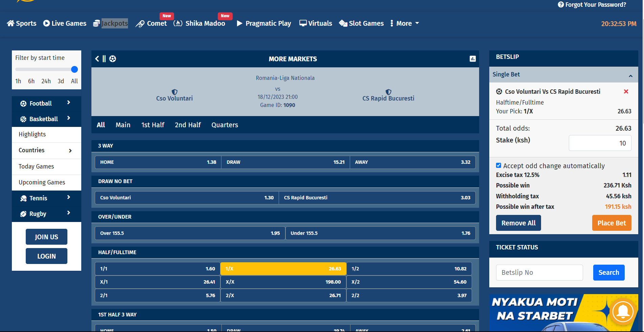Select the HOME 1.38 3-way odd
Screen dimensions: 644x332
(158, 162)
